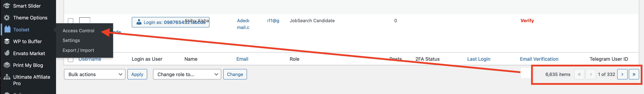Expand the Change role to dropdown

(187, 74)
